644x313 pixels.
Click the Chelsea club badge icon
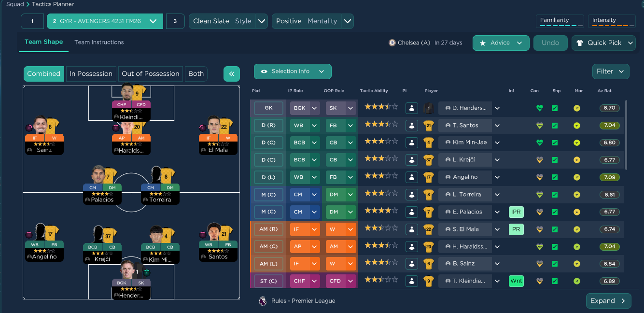pyautogui.click(x=392, y=43)
